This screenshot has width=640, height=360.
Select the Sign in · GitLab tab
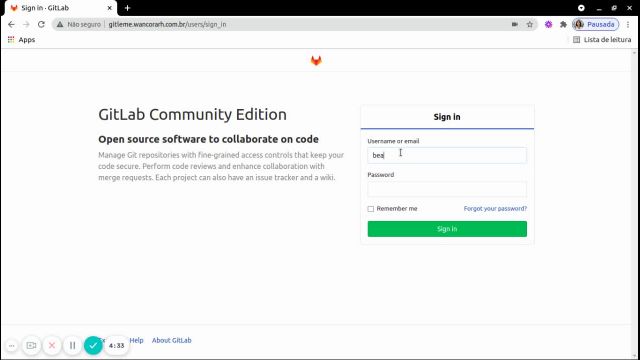(59, 8)
